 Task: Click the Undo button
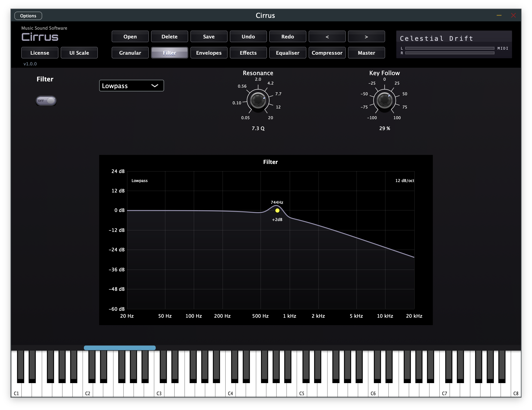click(x=248, y=36)
